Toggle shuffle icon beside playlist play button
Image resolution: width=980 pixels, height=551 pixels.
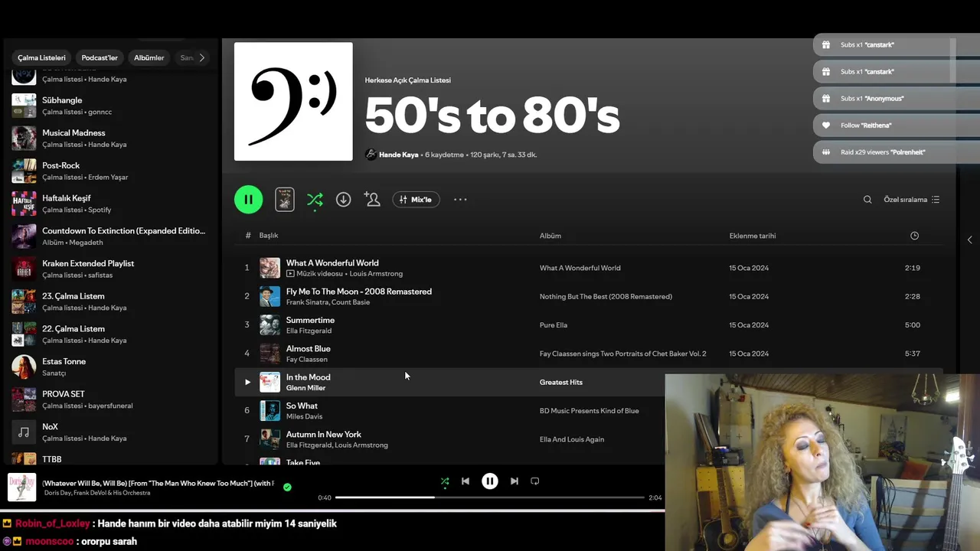(x=315, y=200)
